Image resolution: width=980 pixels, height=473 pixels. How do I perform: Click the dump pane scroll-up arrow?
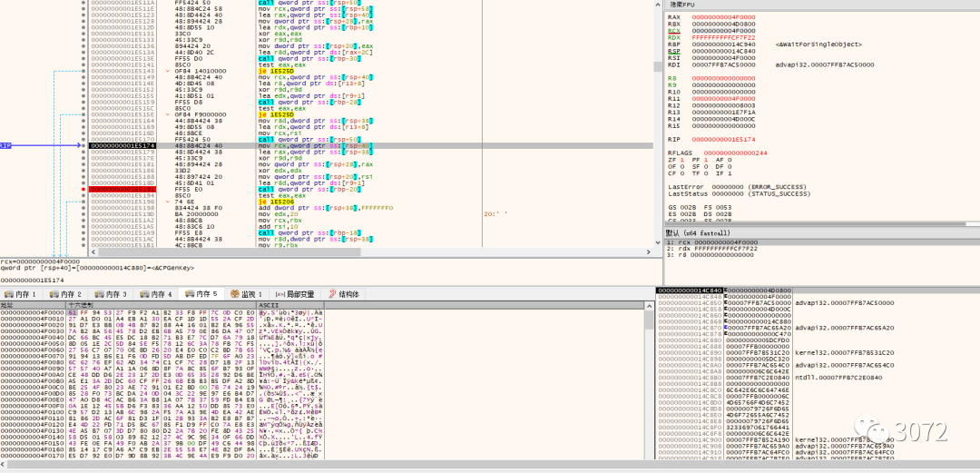tap(652, 305)
